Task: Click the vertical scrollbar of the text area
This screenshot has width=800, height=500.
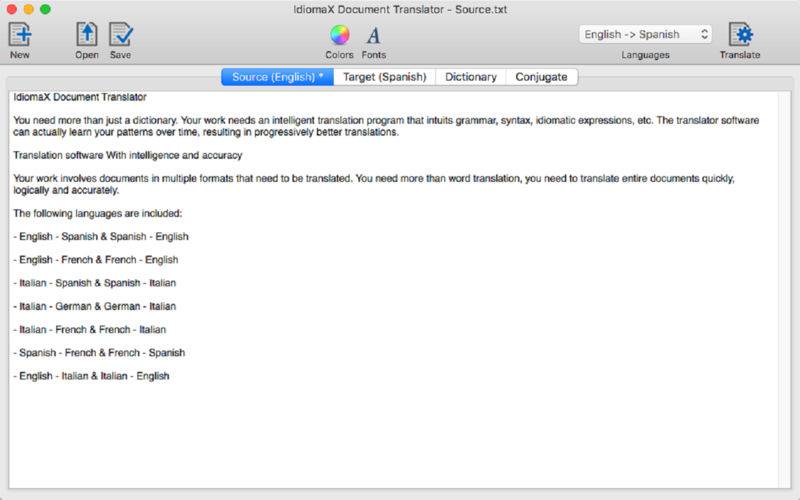Action: pyautogui.click(x=784, y=289)
